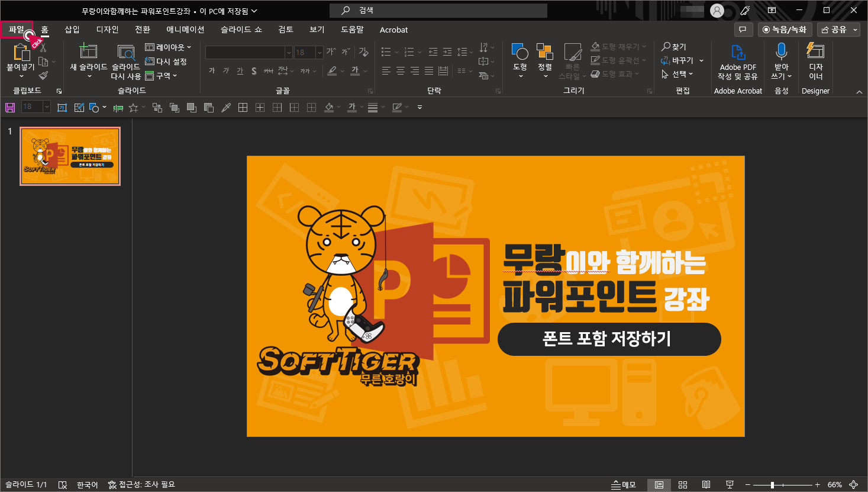Image resolution: width=868 pixels, height=492 pixels.
Task: Toggle italic formatting
Action: click(226, 71)
